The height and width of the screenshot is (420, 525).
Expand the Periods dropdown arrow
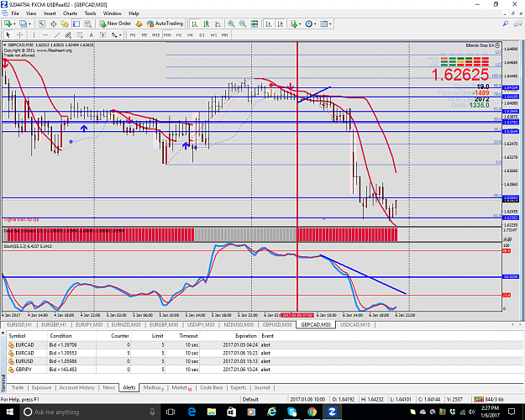pos(315,24)
